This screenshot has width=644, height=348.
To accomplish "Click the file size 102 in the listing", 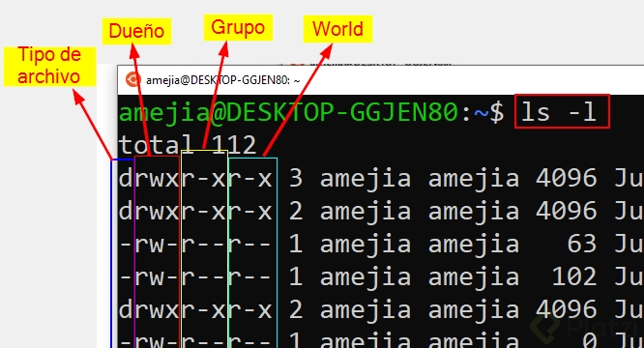I will tap(574, 276).
